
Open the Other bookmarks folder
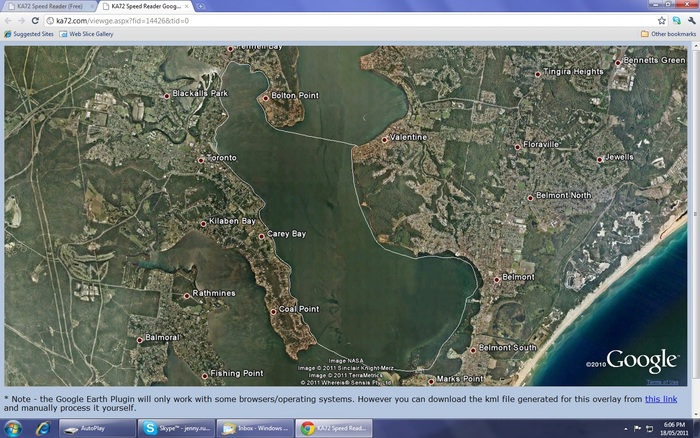click(667, 34)
